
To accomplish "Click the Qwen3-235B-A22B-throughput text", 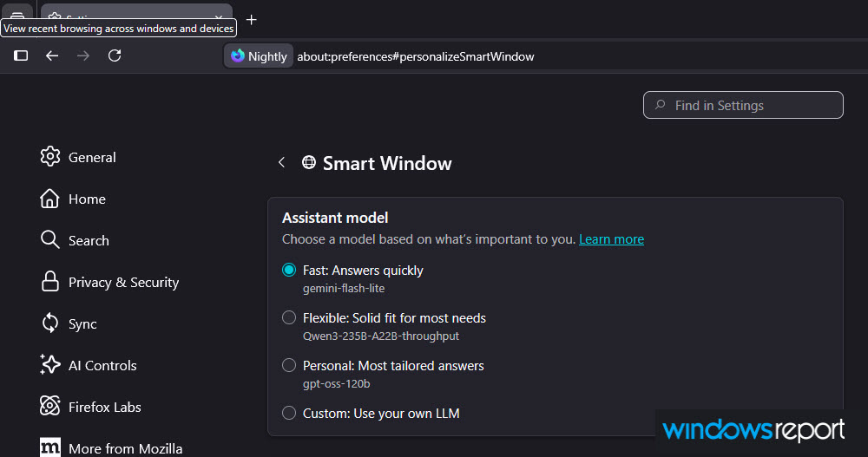I will pos(381,336).
